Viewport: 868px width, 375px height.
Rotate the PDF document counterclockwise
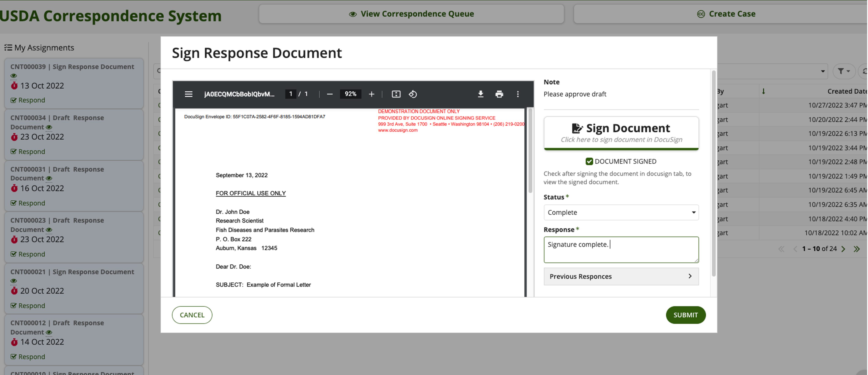(413, 94)
